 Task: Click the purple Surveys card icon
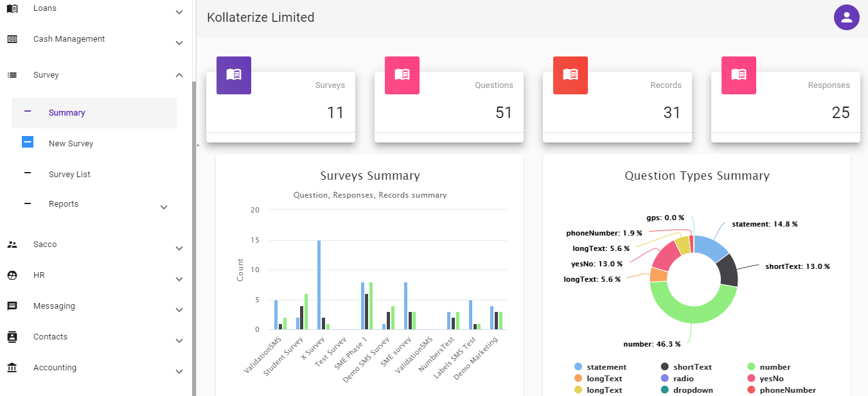234,75
